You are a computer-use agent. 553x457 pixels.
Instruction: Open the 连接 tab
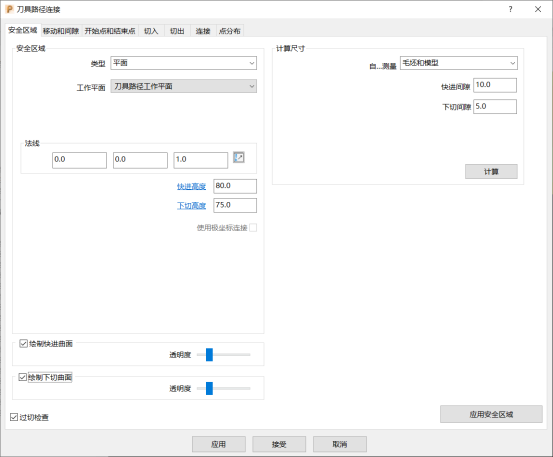203,31
